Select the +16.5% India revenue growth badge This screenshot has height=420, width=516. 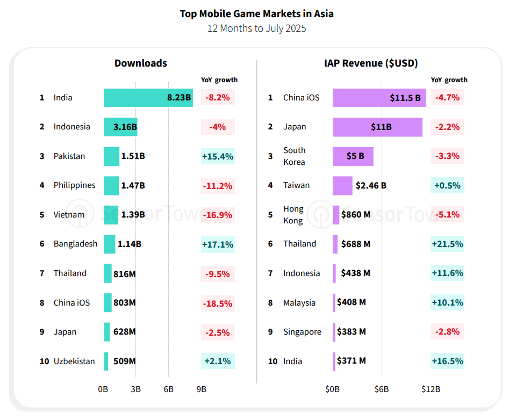point(447,361)
